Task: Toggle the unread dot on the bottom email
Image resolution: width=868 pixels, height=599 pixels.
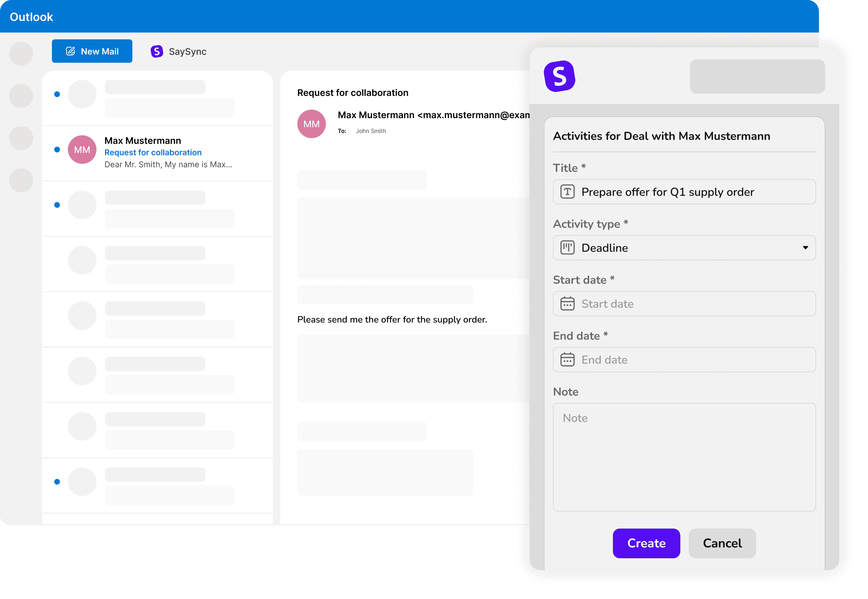Action: [x=57, y=481]
